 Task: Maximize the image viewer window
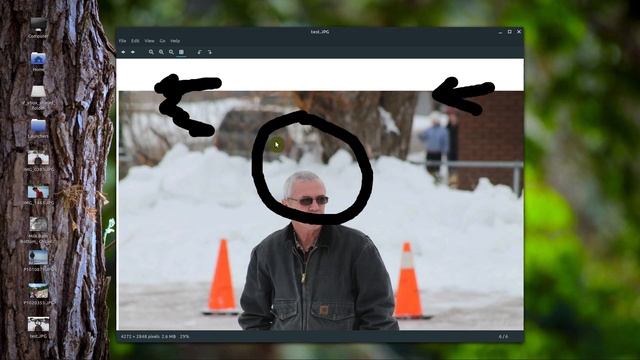(509, 32)
